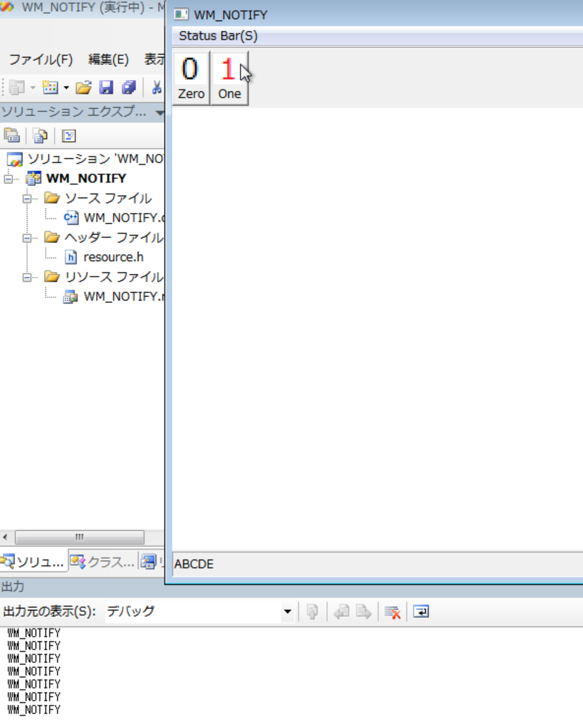Click the Save All icon
583x728 pixels.
(129, 87)
